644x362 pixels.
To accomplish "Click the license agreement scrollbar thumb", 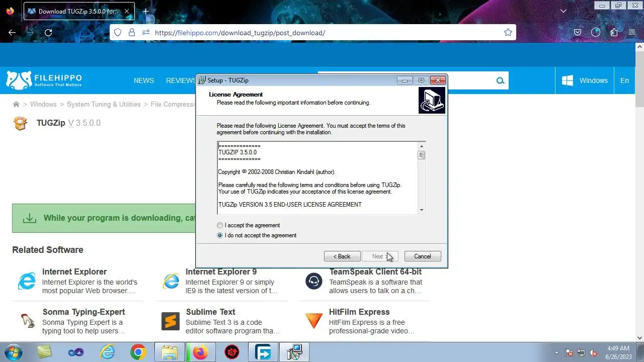I will click(x=422, y=155).
